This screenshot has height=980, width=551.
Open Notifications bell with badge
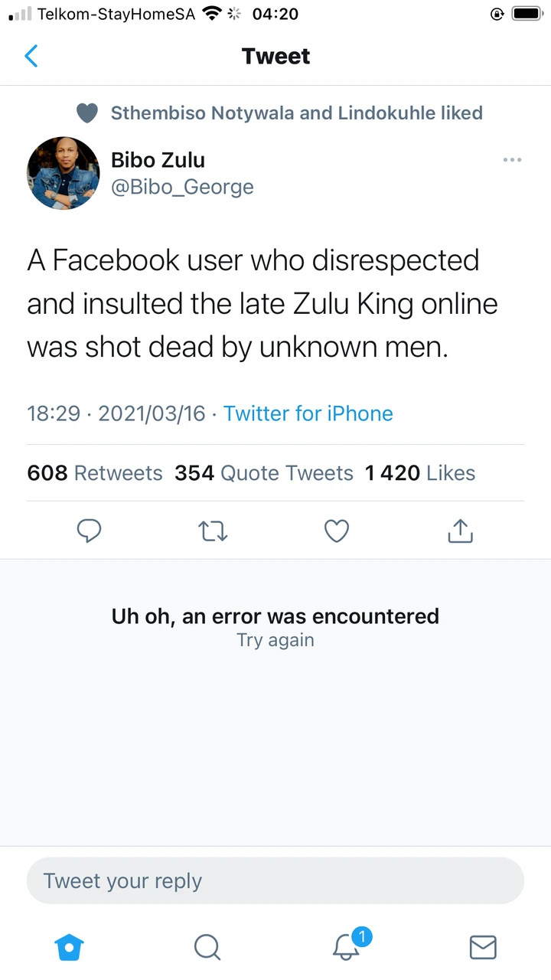coord(347,947)
